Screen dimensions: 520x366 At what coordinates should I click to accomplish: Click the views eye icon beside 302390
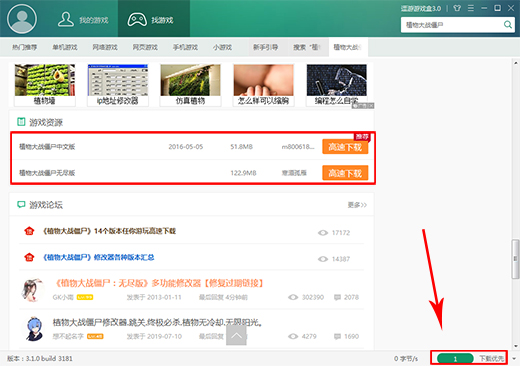[x=293, y=297]
